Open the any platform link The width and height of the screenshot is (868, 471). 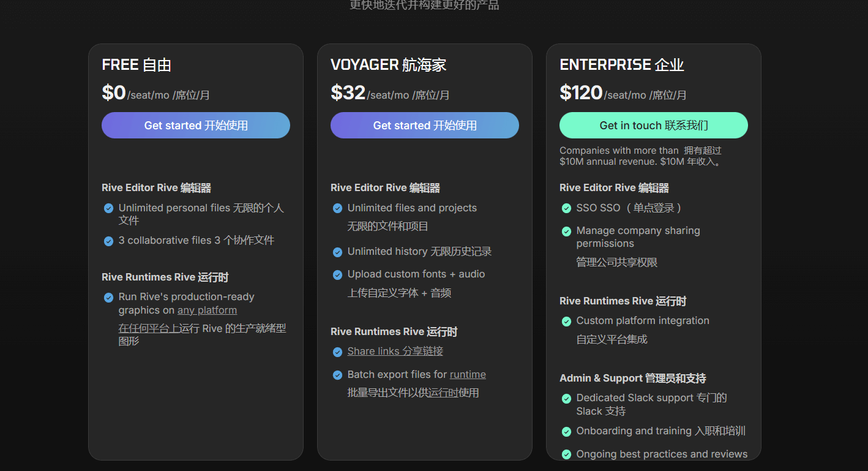207,310
